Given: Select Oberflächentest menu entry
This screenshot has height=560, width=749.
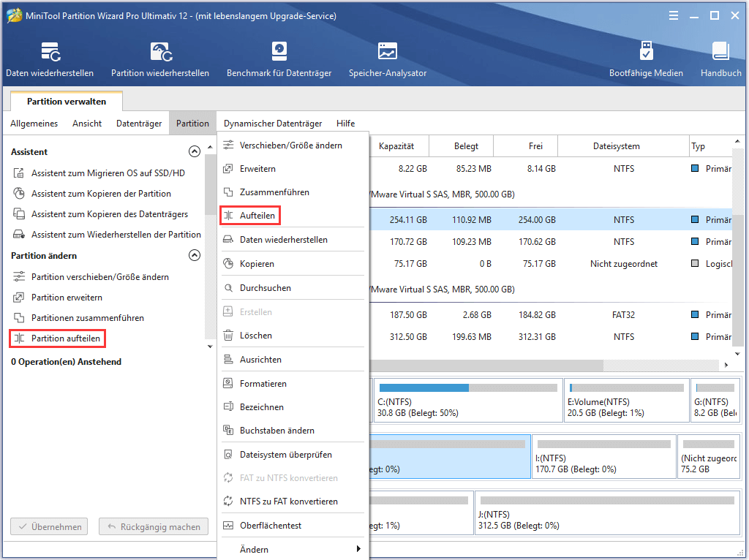Looking at the screenshot, I should [x=293, y=525].
